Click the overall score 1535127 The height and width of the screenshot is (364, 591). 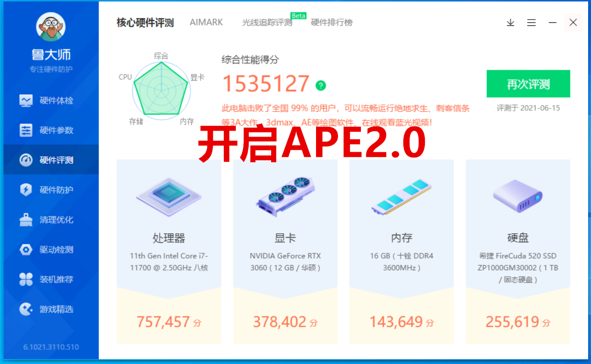click(x=266, y=84)
